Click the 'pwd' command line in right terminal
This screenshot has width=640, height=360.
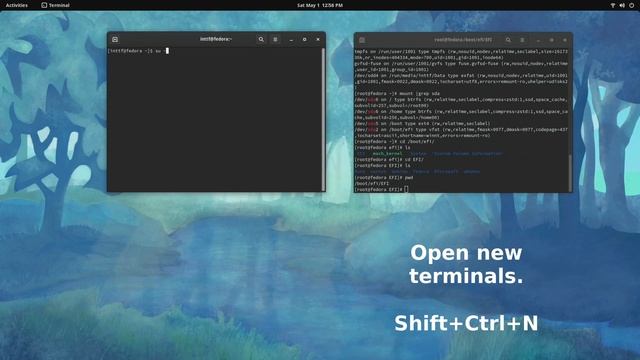[x=384, y=178]
